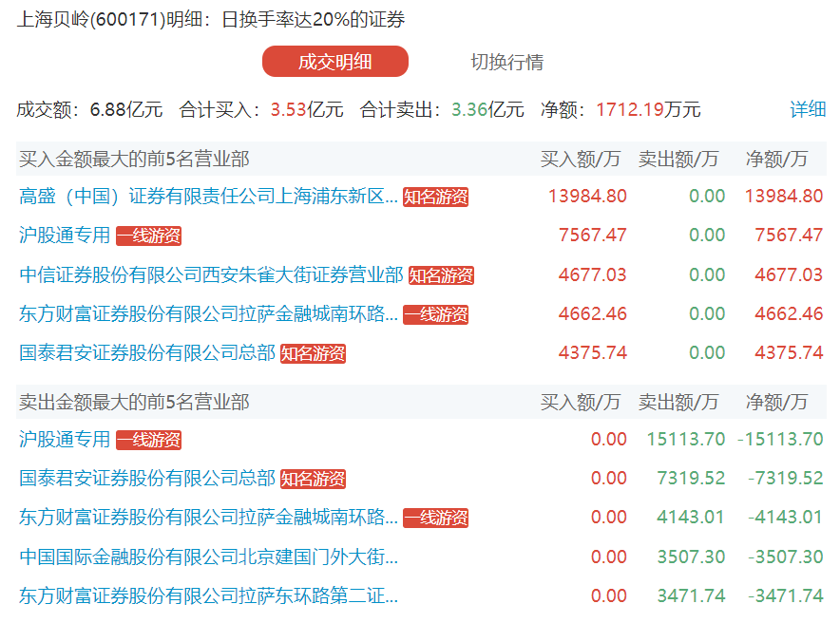Image resolution: width=840 pixels, height=623 pixels.
Task: Click 知名游资 badge beside sell-list 国泰君安
Action: pos(313,480)
